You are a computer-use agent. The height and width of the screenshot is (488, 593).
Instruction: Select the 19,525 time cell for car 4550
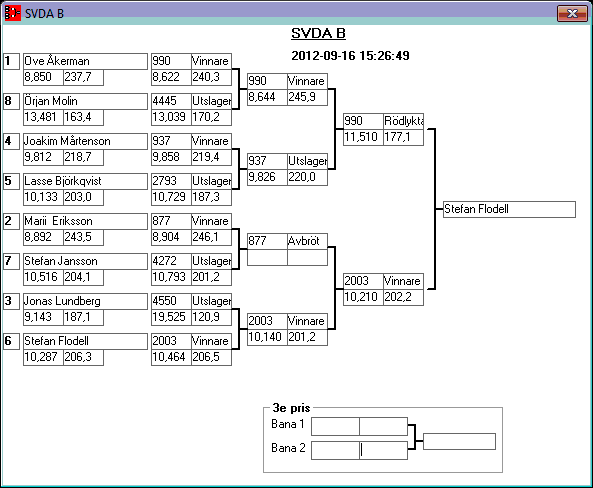click(x=171, y=317)
